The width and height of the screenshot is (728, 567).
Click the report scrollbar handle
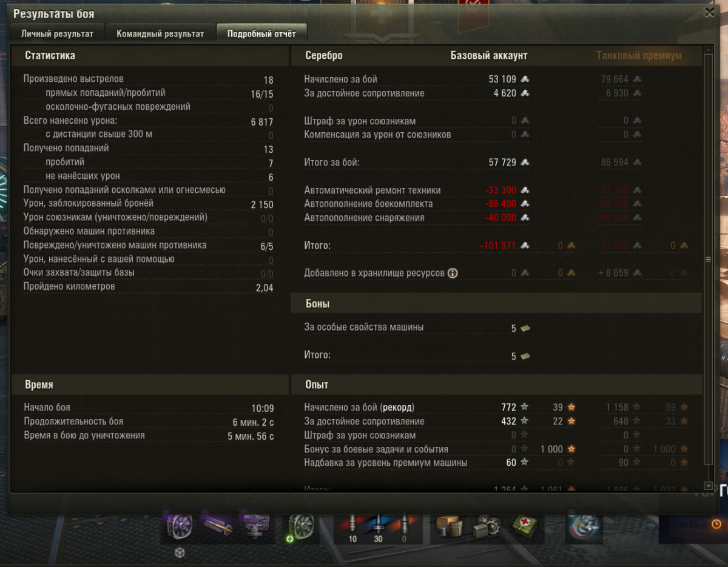(x=707, y=260)
